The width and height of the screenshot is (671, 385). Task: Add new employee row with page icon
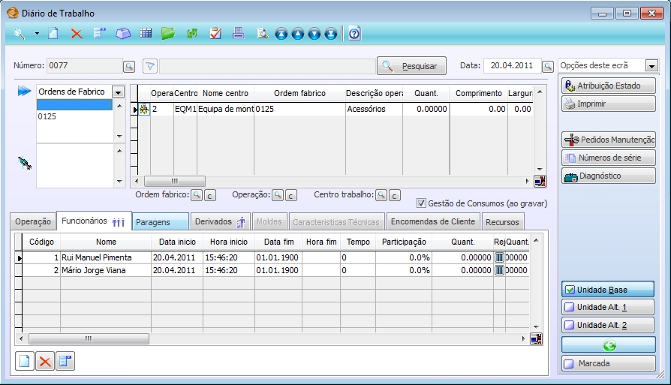pos(24,361)
